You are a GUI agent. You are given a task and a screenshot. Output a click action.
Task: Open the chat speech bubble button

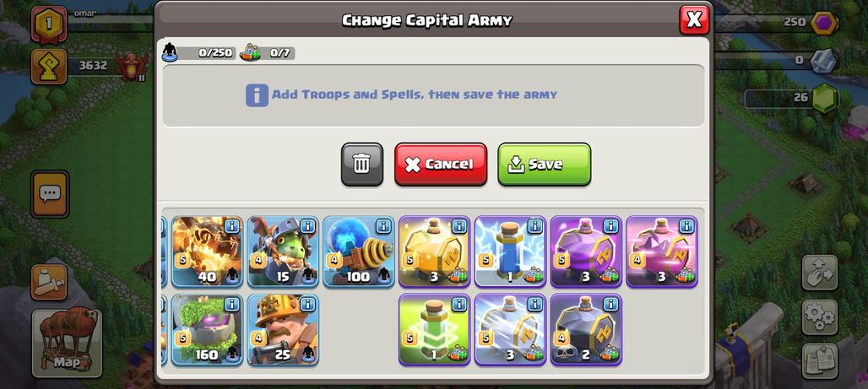tap(51, 194)
